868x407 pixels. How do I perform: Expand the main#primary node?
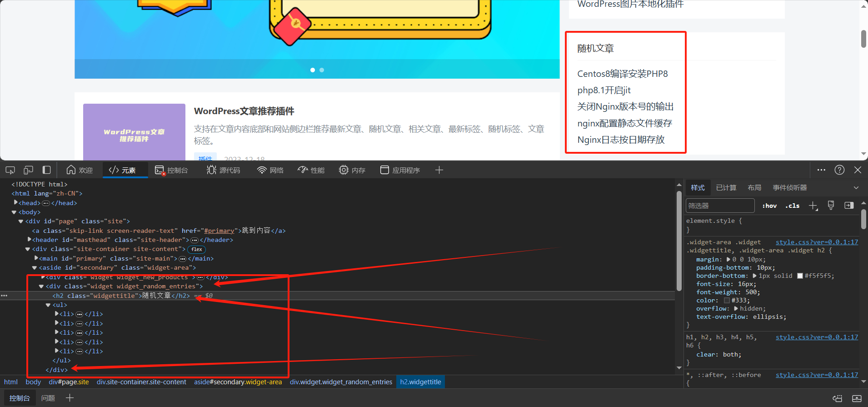click(36, 258)
